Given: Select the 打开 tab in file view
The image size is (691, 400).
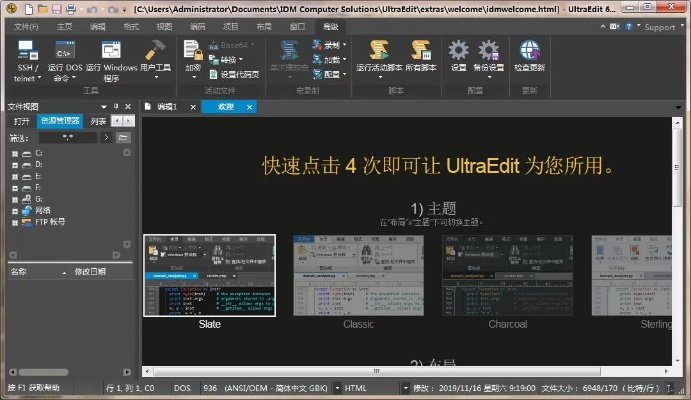Looking at the screenshot, I should click(x=22, y=121).
